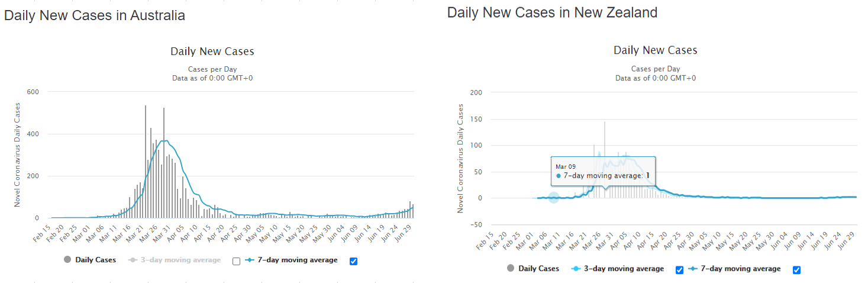Click the highlighted Mar 09 point on New Zealand chart
Screen dimensions: 868x283
pyautogui.click(x=553, y=198)
